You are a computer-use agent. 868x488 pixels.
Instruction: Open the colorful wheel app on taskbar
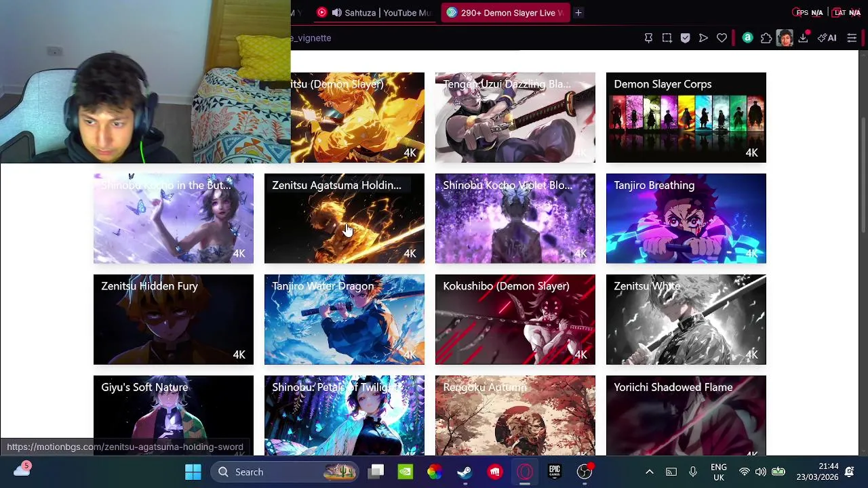[435, 472]
